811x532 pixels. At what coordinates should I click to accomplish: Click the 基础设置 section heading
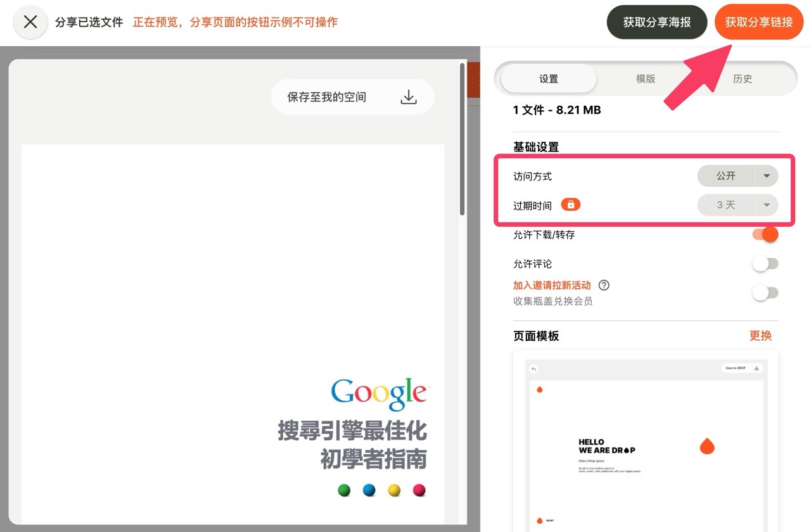[536, 147]
